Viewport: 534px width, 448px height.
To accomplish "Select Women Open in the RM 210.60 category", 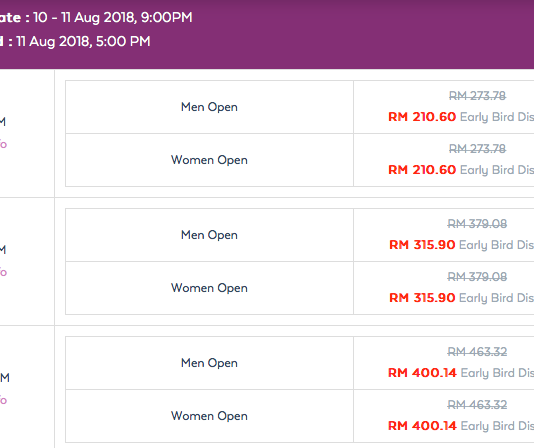I will click(209, 160).
